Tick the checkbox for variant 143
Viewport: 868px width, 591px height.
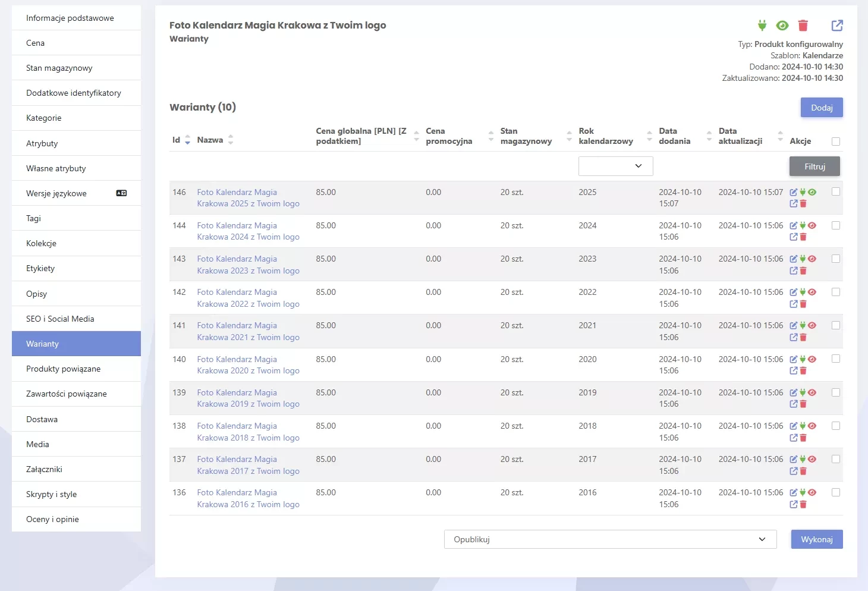click(836, 259)
